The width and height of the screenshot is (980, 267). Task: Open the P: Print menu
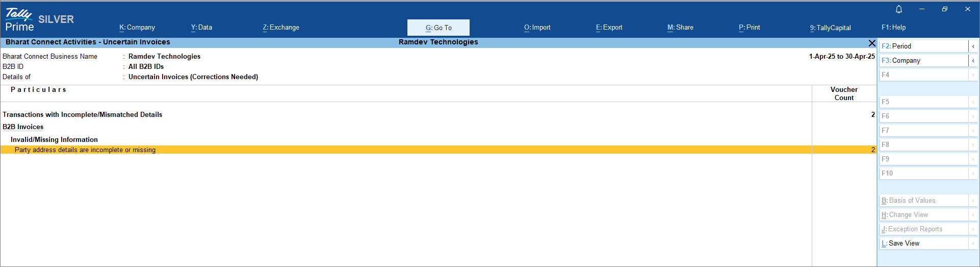click(749, 28)
